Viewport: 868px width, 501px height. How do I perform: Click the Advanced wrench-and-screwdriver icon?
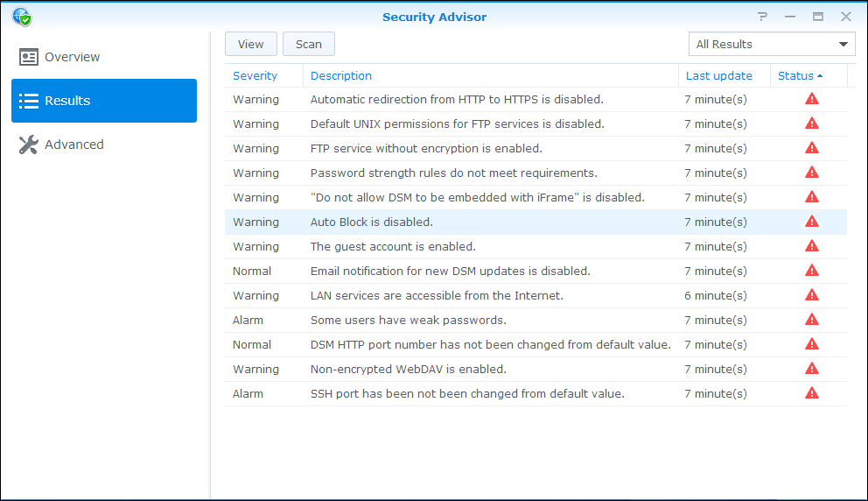pos(29,145)
